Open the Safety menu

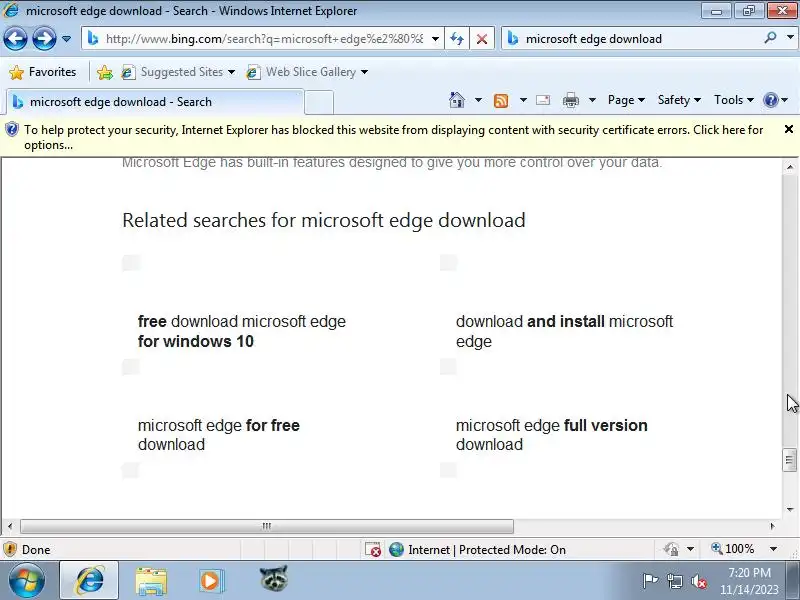point(679,100)
